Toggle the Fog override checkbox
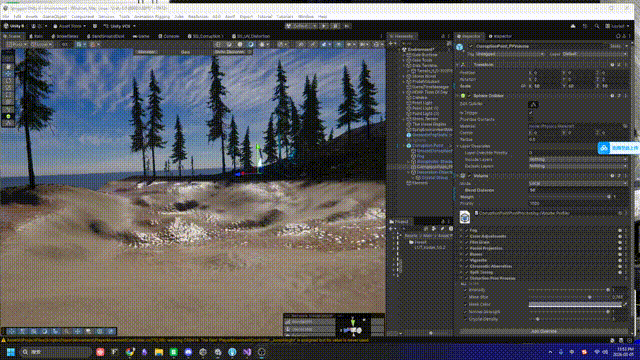 [467, 231]
